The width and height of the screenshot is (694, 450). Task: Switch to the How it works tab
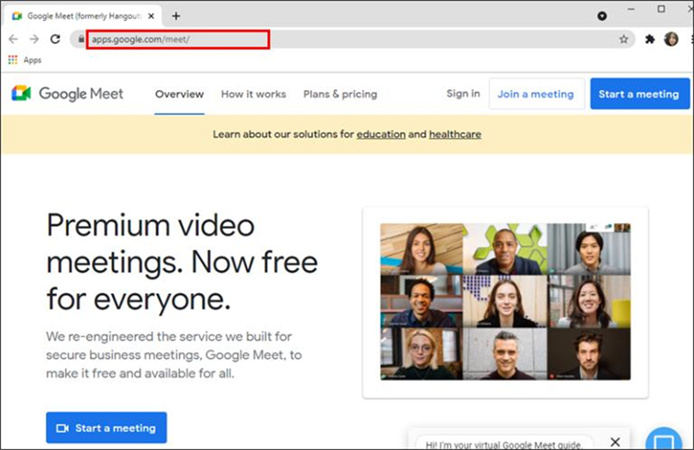click(253, 94)
